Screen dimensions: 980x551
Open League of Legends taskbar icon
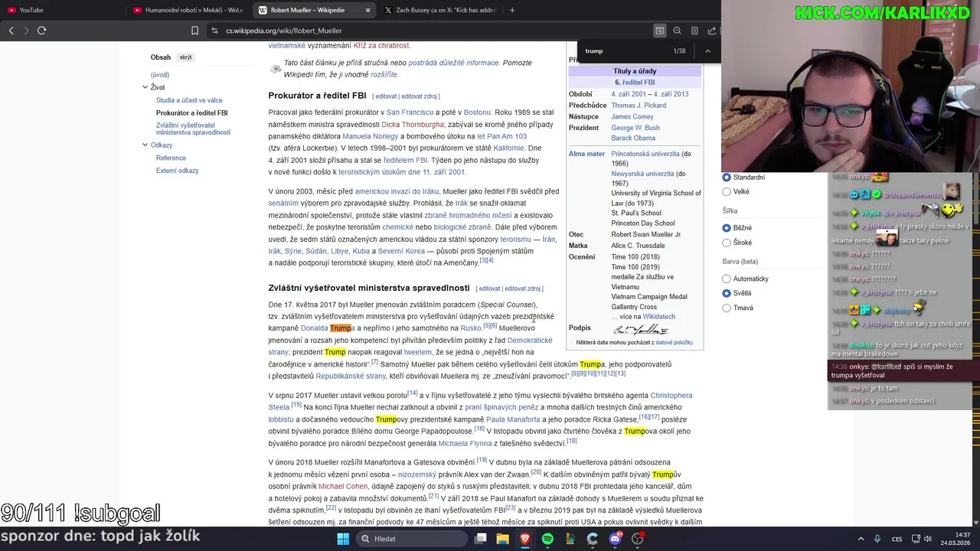(570, 539)
